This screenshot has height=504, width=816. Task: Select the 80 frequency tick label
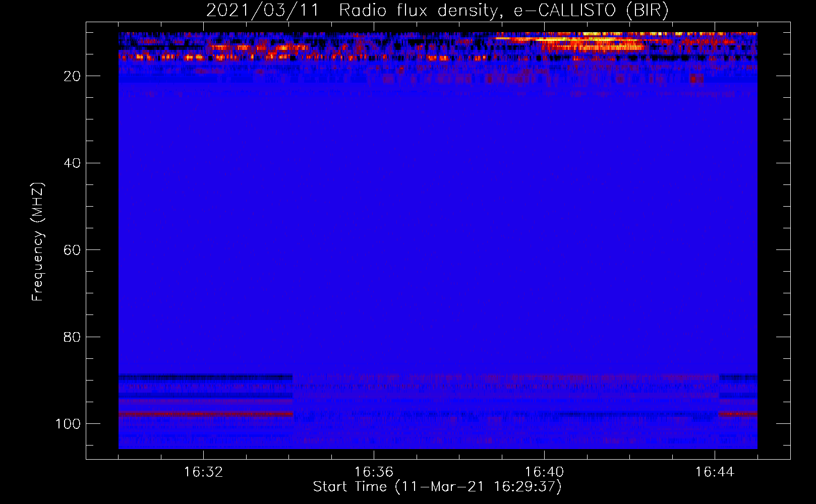coord(72,337)
